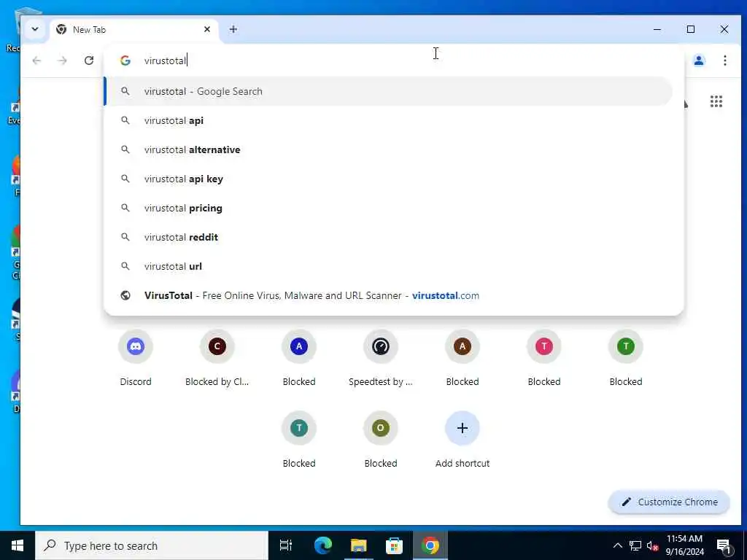Open the olive 'O' Blocked shortcut

[x=381, y=440]
